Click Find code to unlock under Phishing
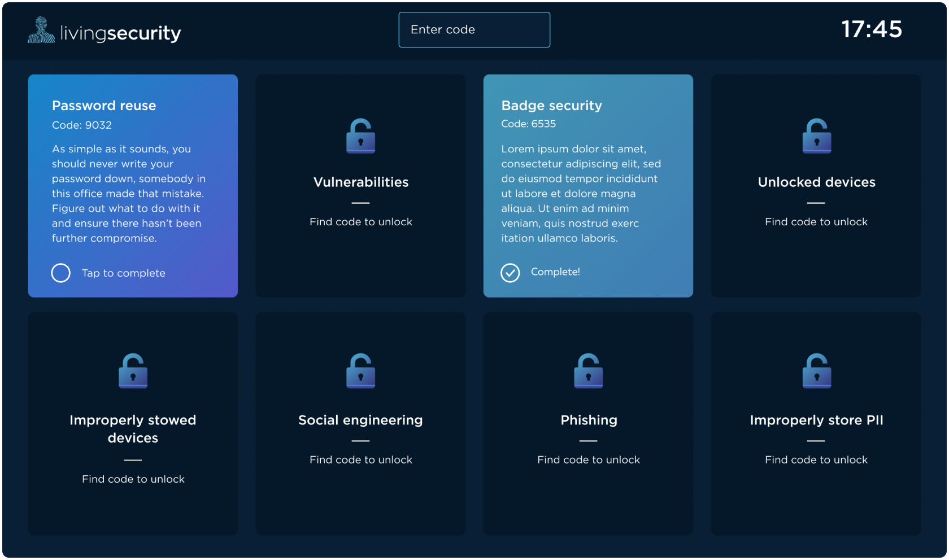This screenshot has width=949, height=560. point(589,460)
